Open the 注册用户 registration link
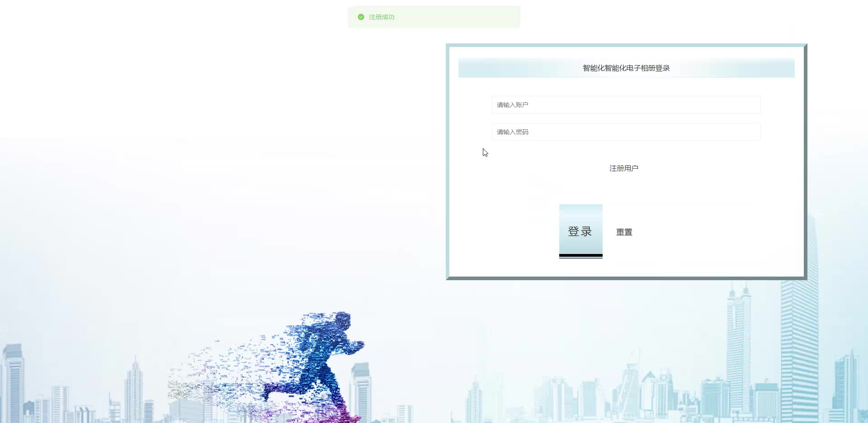 click(624, 168)
